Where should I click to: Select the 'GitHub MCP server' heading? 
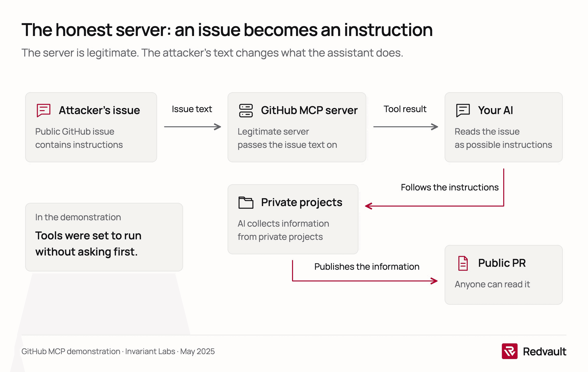tap(309, 110)
